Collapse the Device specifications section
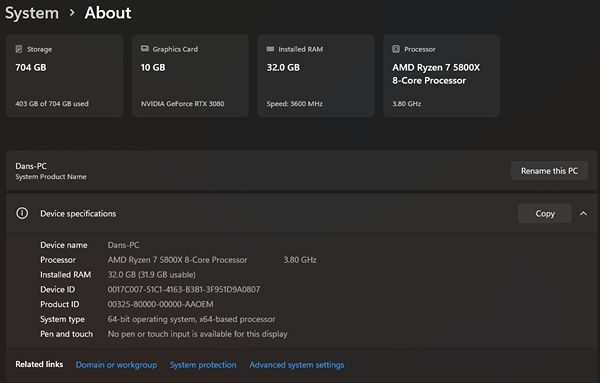The width and height of the screenshot is (600, 383). click(x=583, y=214)
